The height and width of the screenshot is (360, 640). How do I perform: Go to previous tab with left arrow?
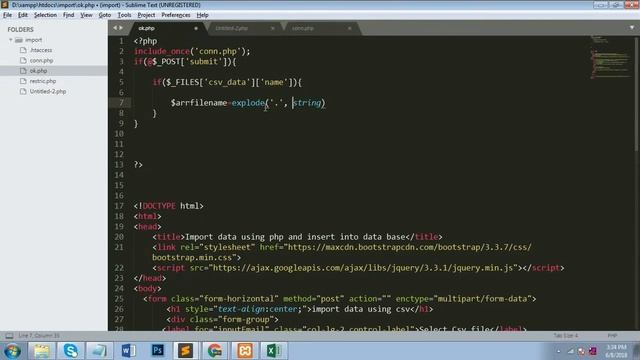pyautogui.click(x=115, y=28)
